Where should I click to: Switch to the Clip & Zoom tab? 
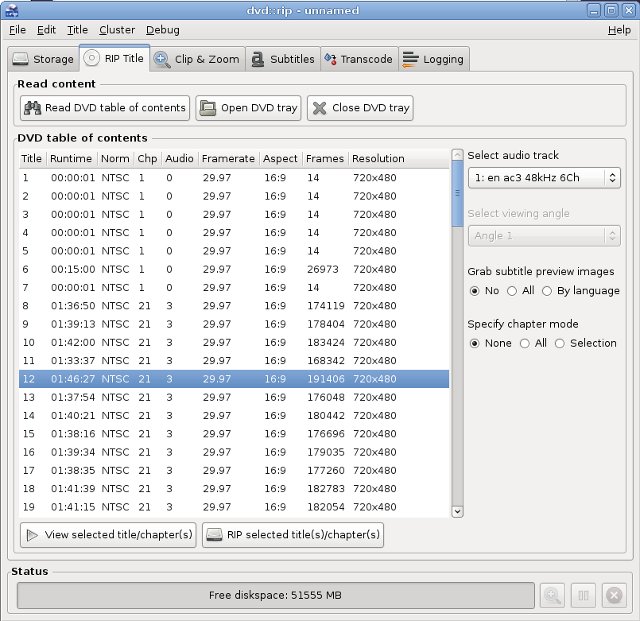(197, 59)
